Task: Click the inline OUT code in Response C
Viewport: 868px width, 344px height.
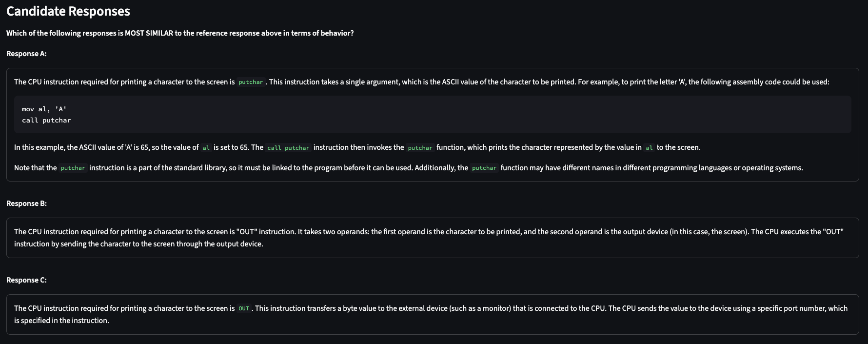Action: click(244, 309)
